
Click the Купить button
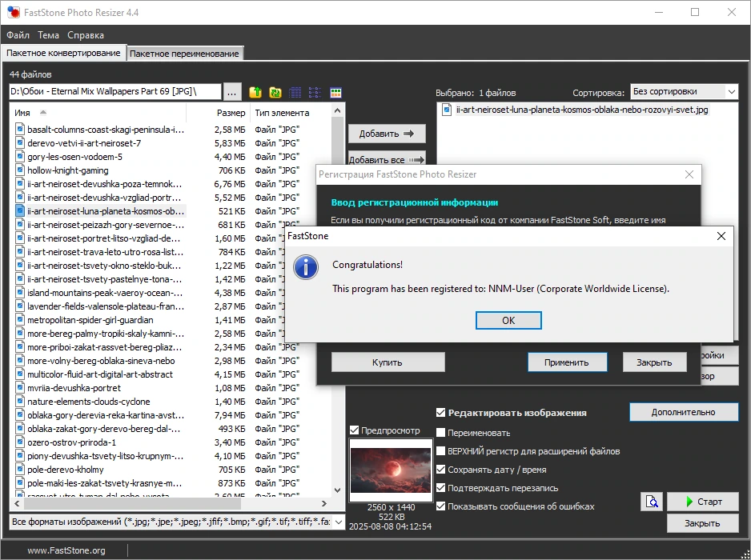[x=388, y=362]
